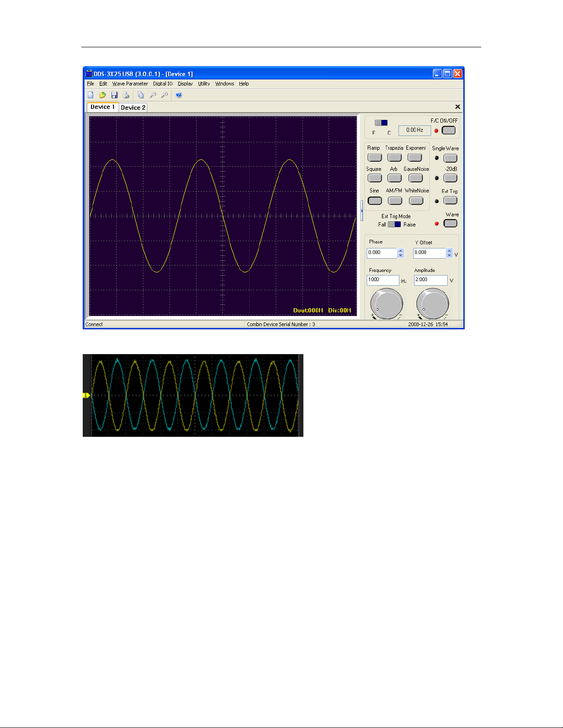
Task: Open the Utility menu
Action: (x=204, y=84)
